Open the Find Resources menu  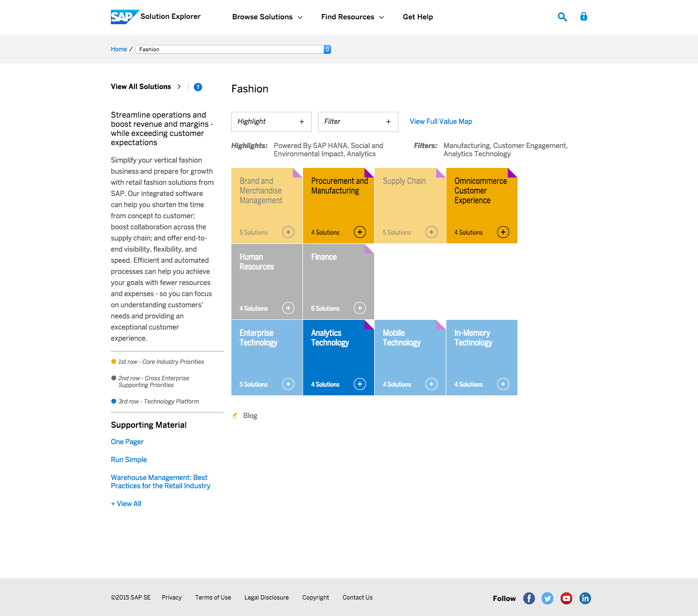[352, 17]
